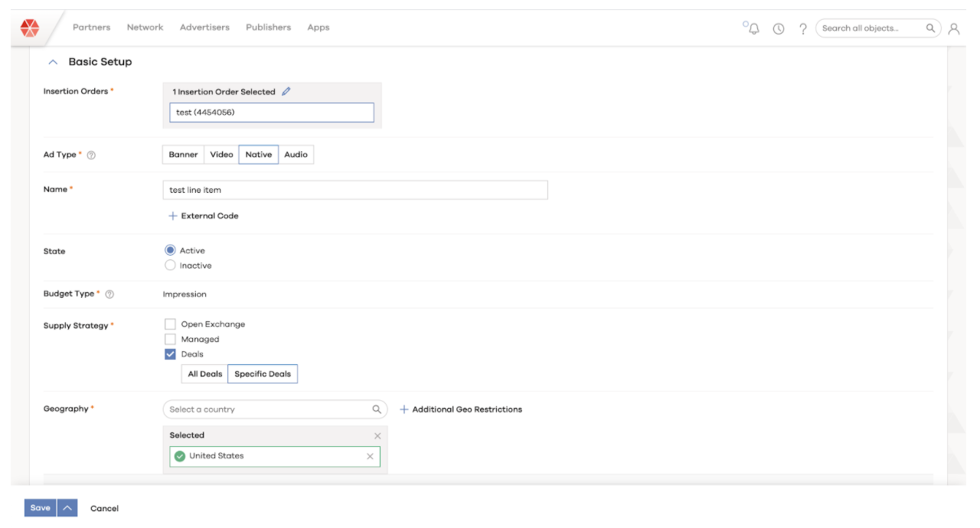Choose the Specific Deals option
Viewport: 980px width, 528px height.
[263, 374]
